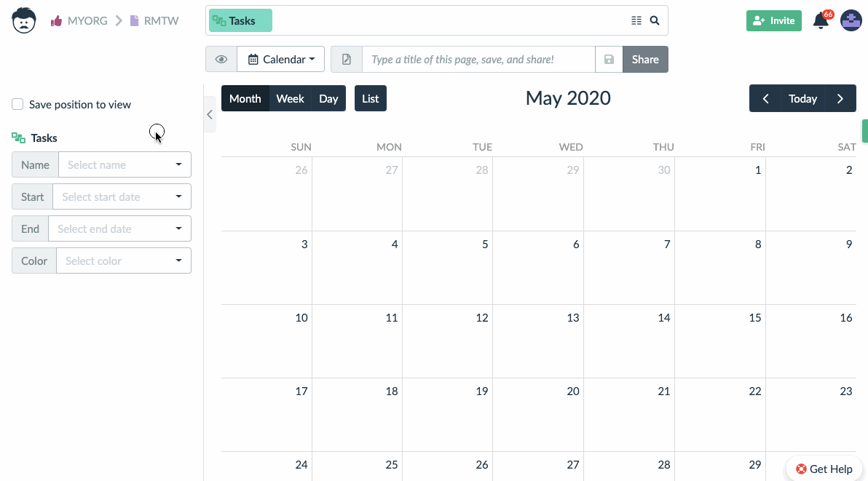868x481 pixels.
Task: Jump to Today in calendar
Action: 802,98
